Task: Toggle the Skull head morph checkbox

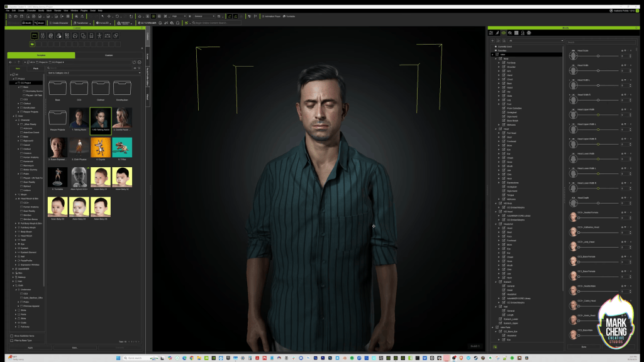Action: 504,137
